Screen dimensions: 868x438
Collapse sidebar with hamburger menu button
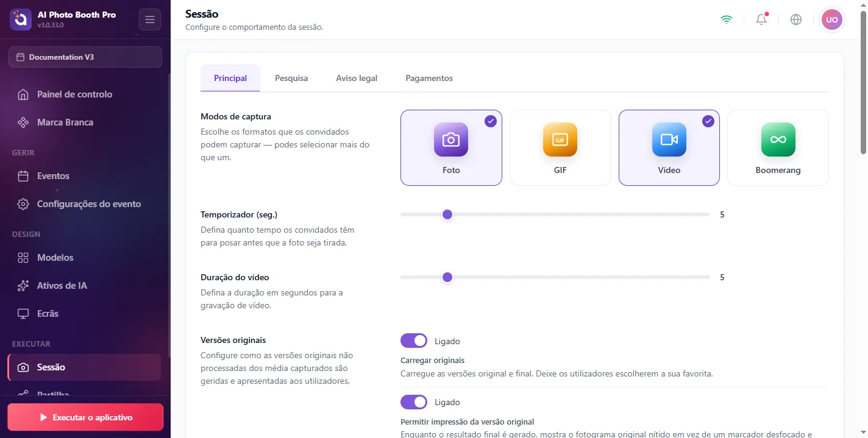(x=150, y=19)
